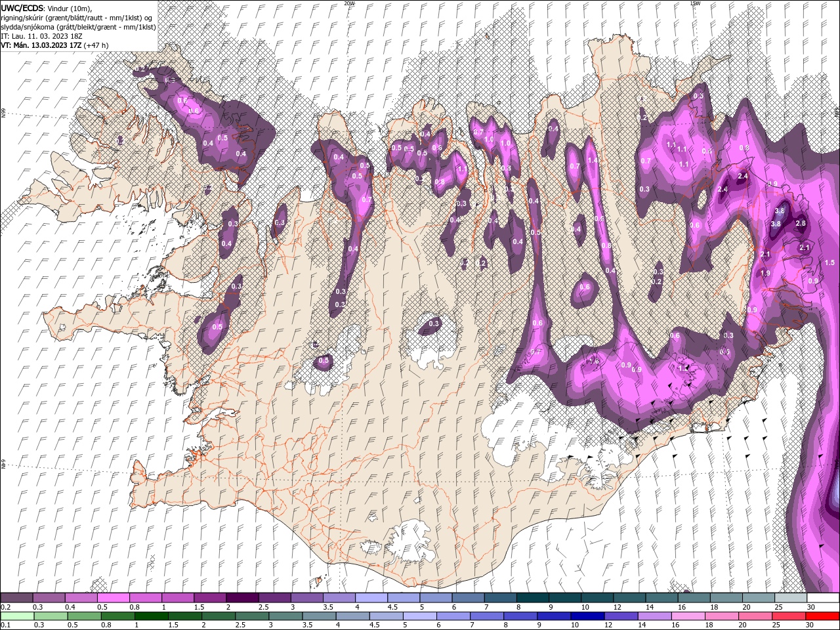Click the 9 label in the lower legend row
The image size is (840, 630).
click(539, 625)
